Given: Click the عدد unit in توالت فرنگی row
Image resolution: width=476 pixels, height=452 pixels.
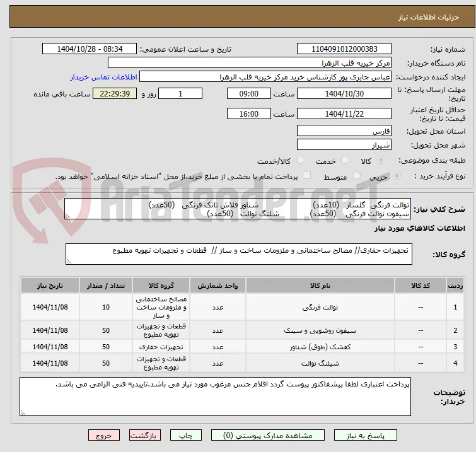Looking at the screenshot, I should click(218, 307).
